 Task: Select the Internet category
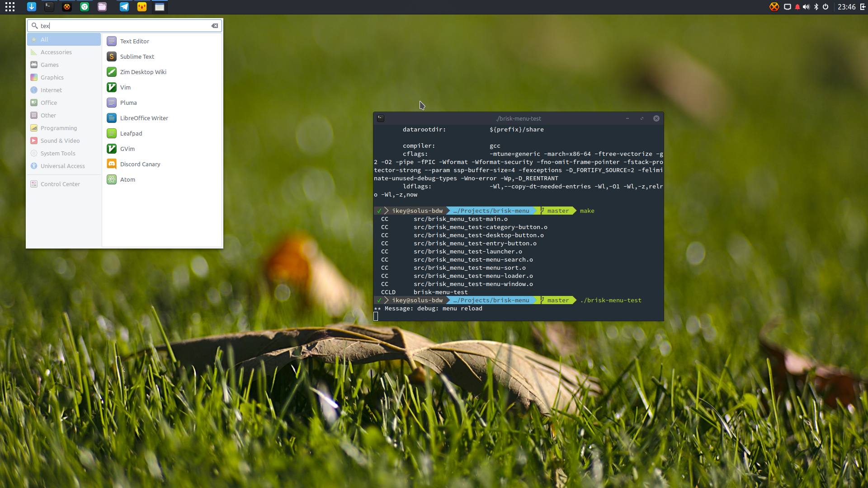pyautogui.click(x=64, y=90)
